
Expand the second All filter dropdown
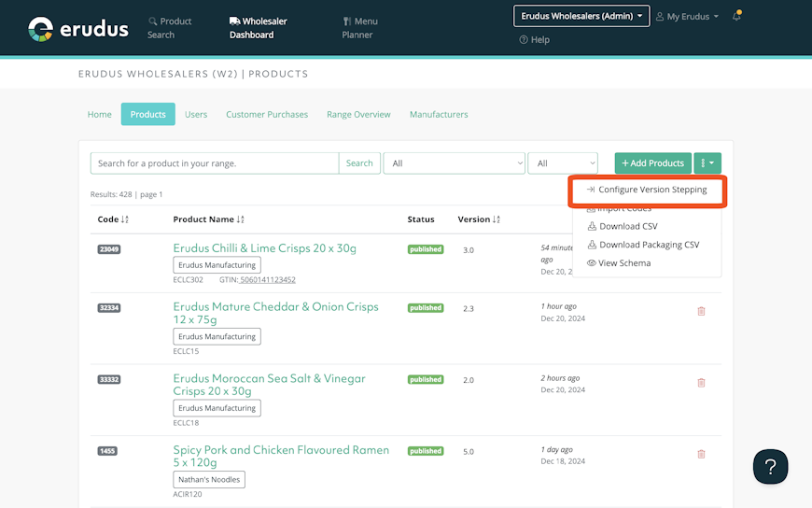(x=563, y=163)
